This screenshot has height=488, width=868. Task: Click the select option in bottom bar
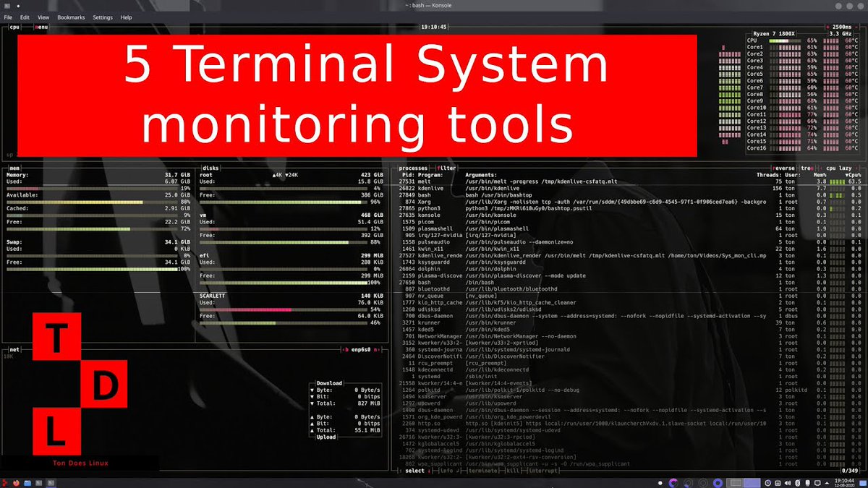tap(414, 471)
